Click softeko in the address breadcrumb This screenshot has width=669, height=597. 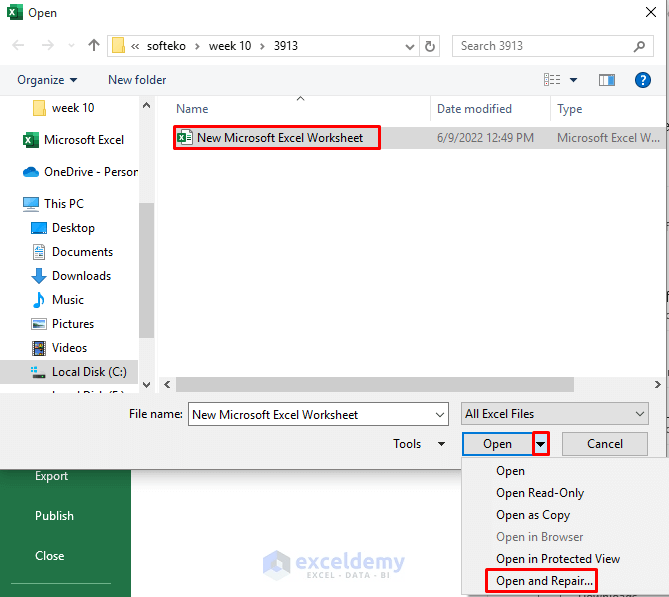[166, 46]
